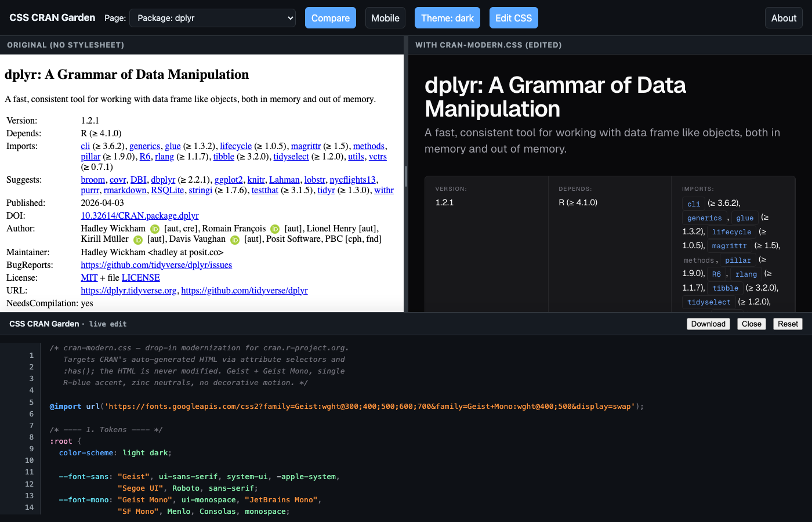Click the tibble chip in styled pane
Screen dimensions: 812x522
tap(725, 288)
